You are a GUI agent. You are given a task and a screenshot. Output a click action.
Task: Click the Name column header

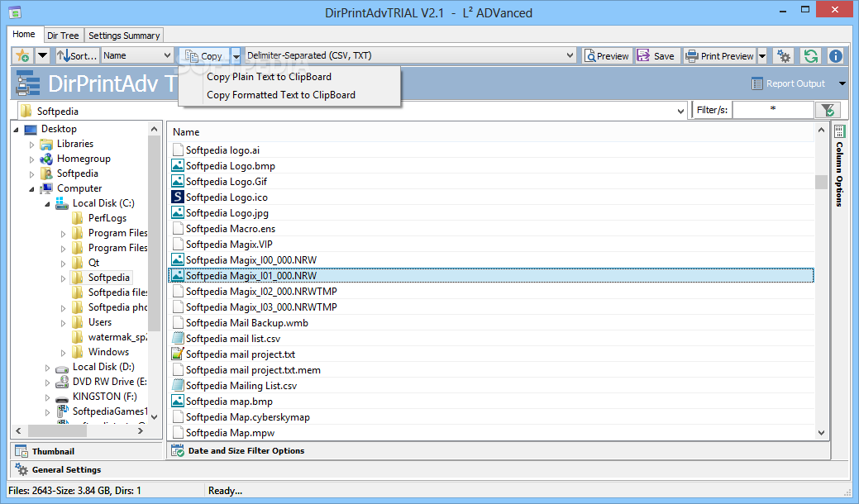coord(186,132)
